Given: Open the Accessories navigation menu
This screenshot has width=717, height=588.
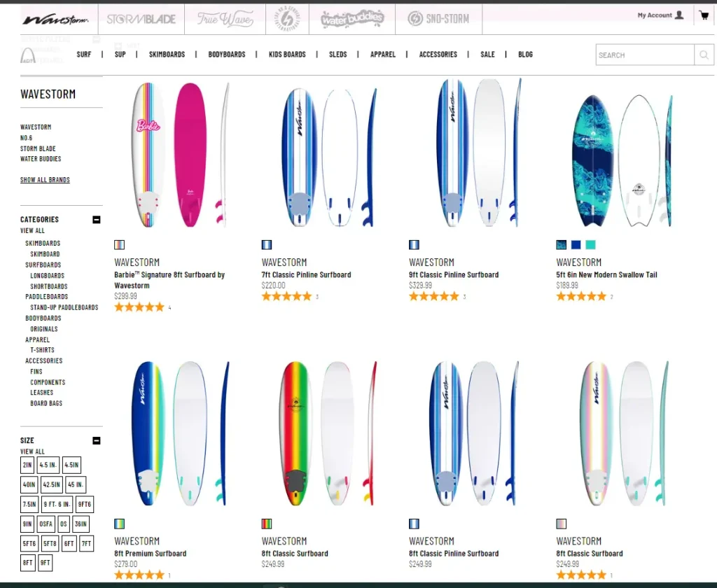Looking at the screenshot, I should (438, 55).
